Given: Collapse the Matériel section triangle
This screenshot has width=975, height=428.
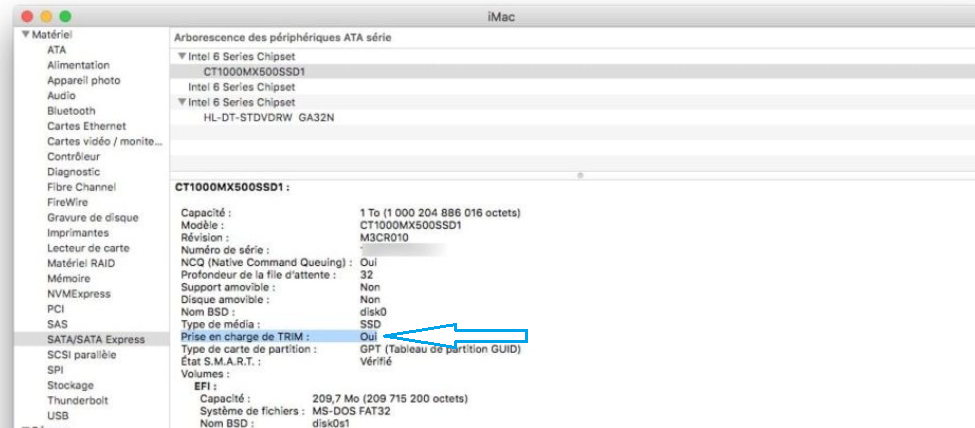Looking at the screenshot, I should 27,35.
